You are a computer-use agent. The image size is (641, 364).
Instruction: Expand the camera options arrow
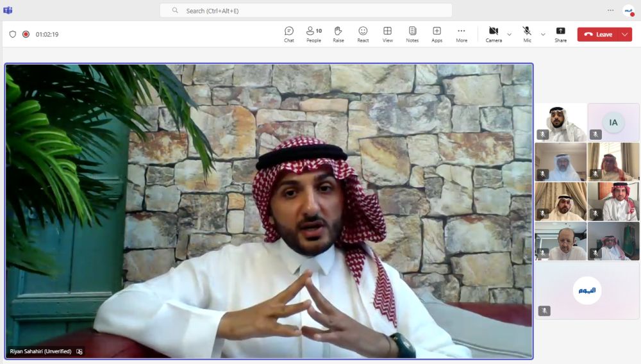(510, 35)
